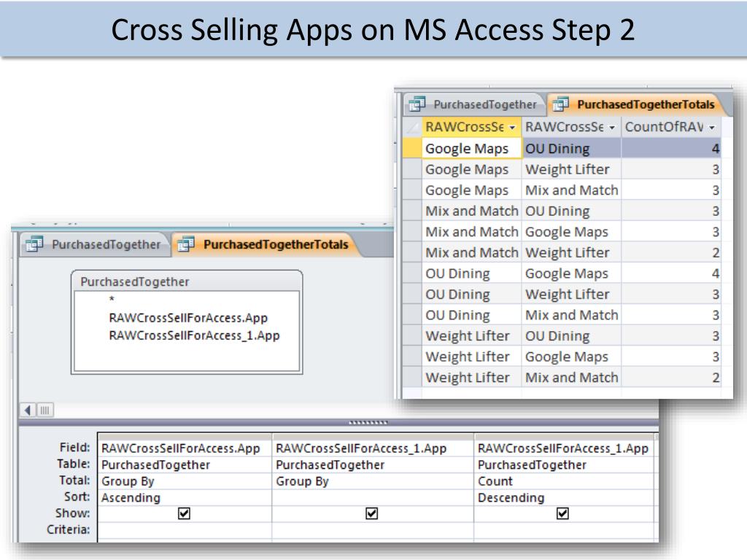Click query icon on datasheet PurchasedTogetherTotals tab
The image size is (747, 560).
561,104
